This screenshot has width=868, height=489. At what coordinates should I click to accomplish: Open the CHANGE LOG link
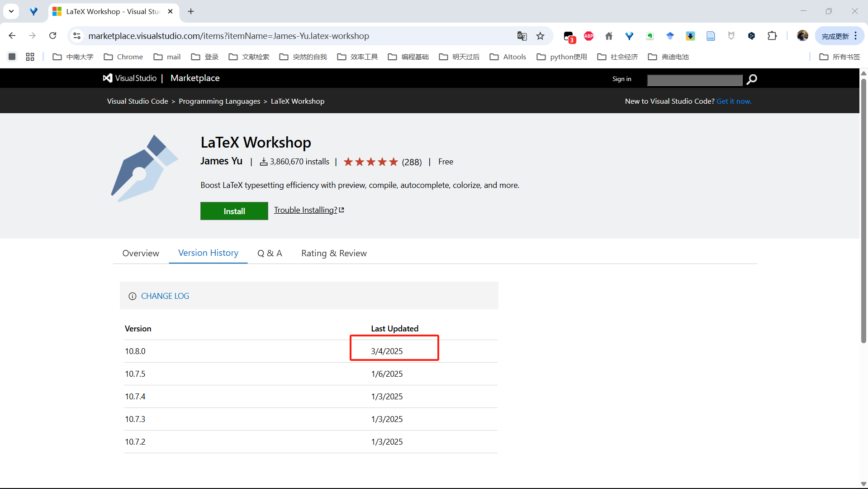[165, 296]
